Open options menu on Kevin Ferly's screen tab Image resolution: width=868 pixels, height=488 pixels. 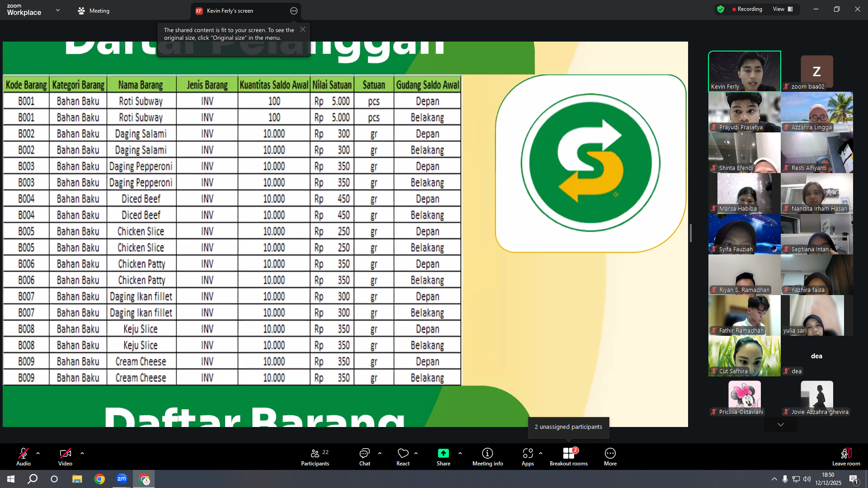(294, 11)
